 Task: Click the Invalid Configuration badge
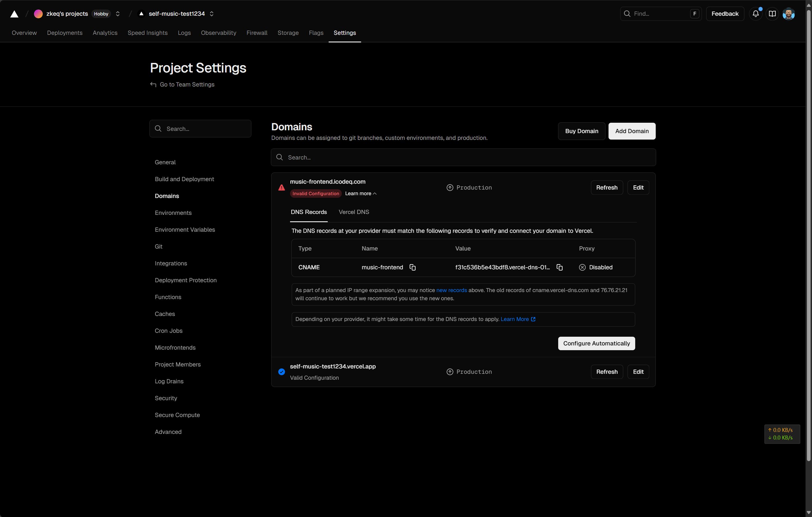(316, 193)
